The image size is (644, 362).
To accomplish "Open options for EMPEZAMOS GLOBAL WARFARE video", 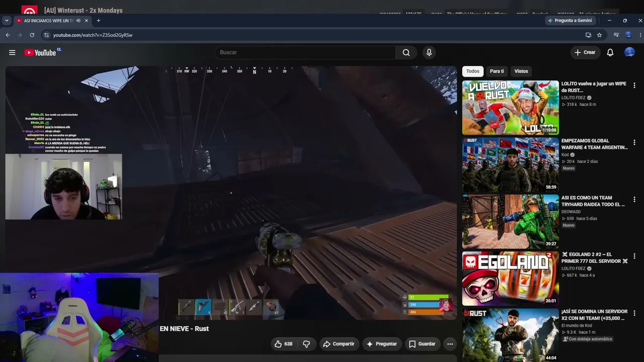I will (x=634, y=142).
